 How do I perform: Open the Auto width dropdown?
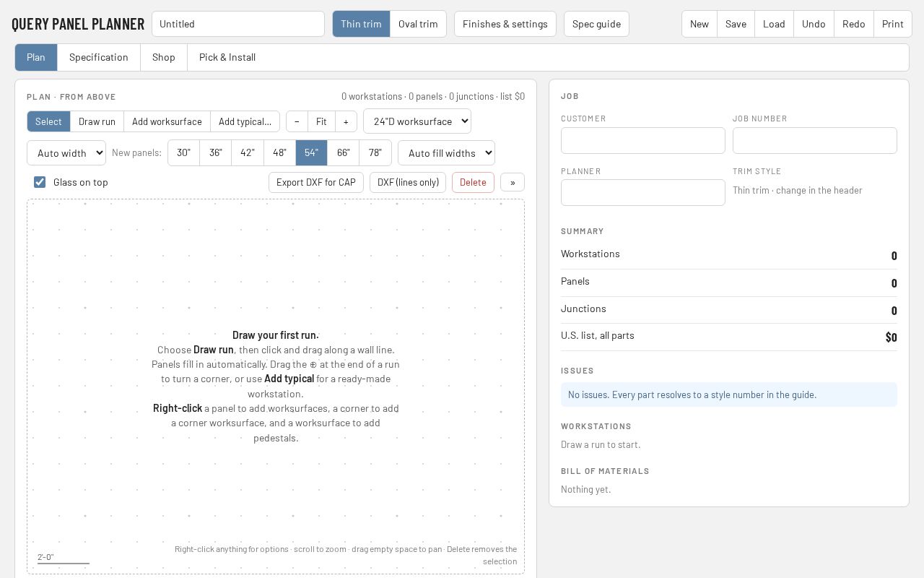pos(66,152)
